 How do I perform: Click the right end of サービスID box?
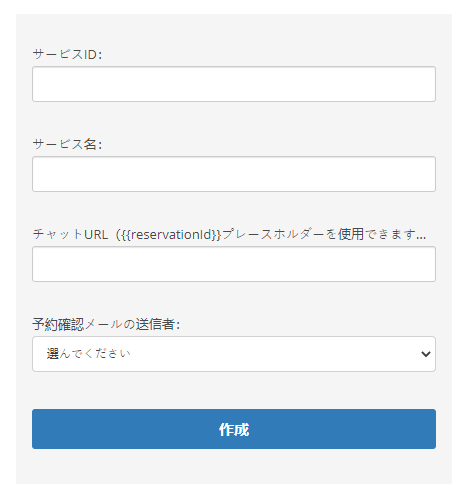pyautogui.click(x=428, y=84)
